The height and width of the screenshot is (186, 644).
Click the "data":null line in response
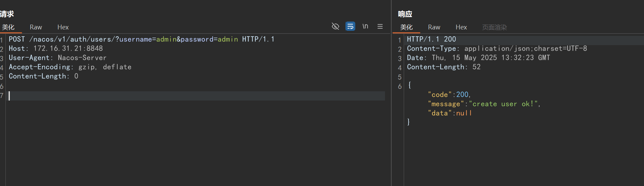pyautogui.click(x=450, y=113)
